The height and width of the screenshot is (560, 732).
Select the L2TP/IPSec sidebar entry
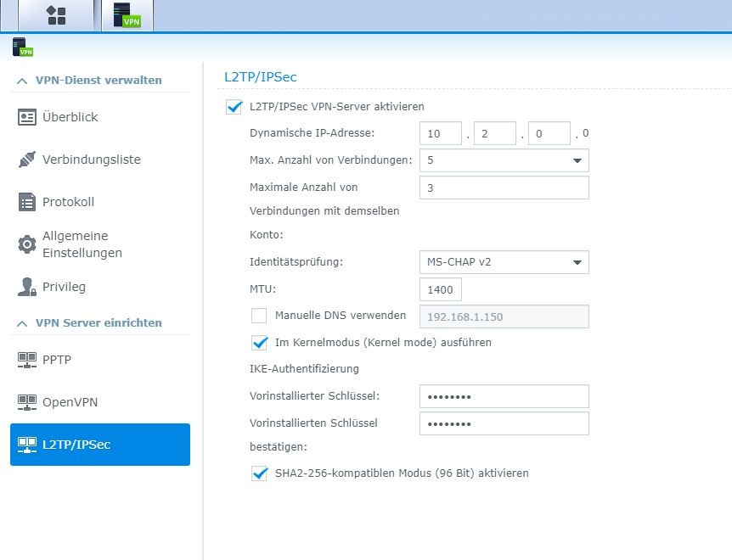(x=100, y=445)
